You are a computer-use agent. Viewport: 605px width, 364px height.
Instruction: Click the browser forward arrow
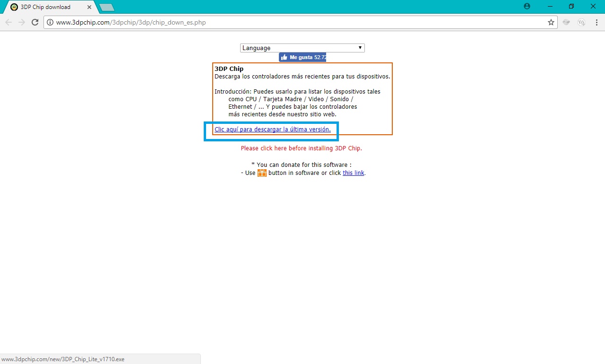(22, 22)
